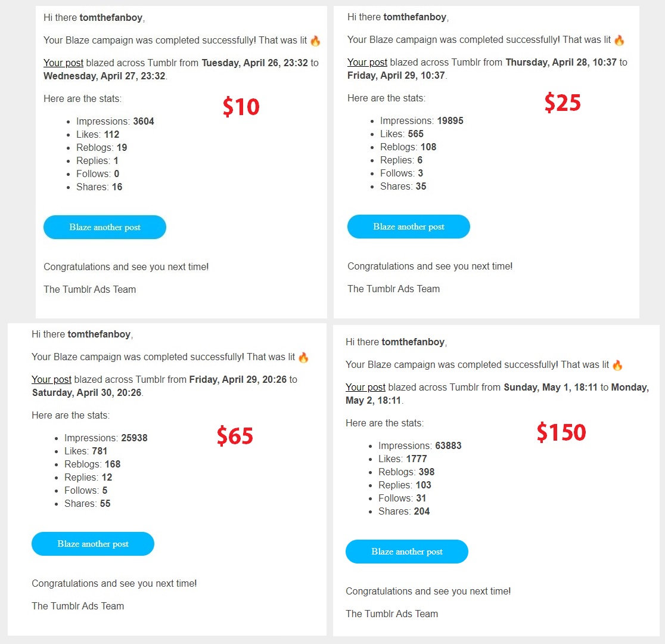665x644 pixels.
Task: Select the red $150 price label
Action: (x=561, y=432)
